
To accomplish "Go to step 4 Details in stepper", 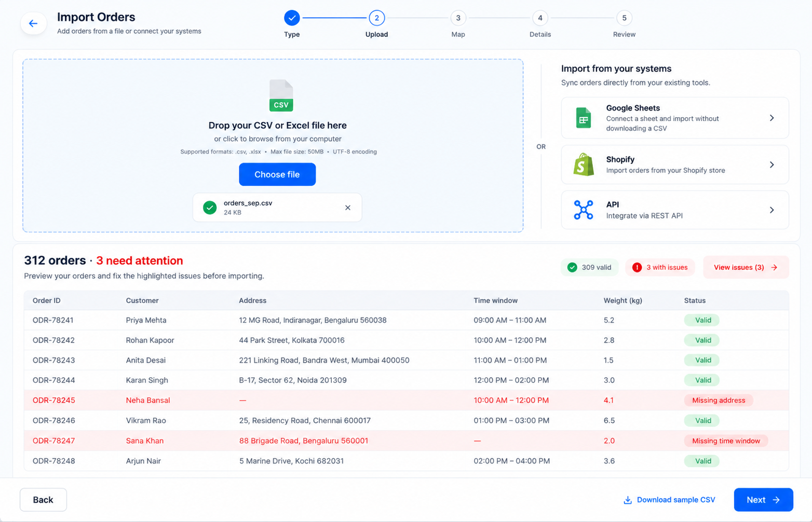I will (x=540, y=18).
